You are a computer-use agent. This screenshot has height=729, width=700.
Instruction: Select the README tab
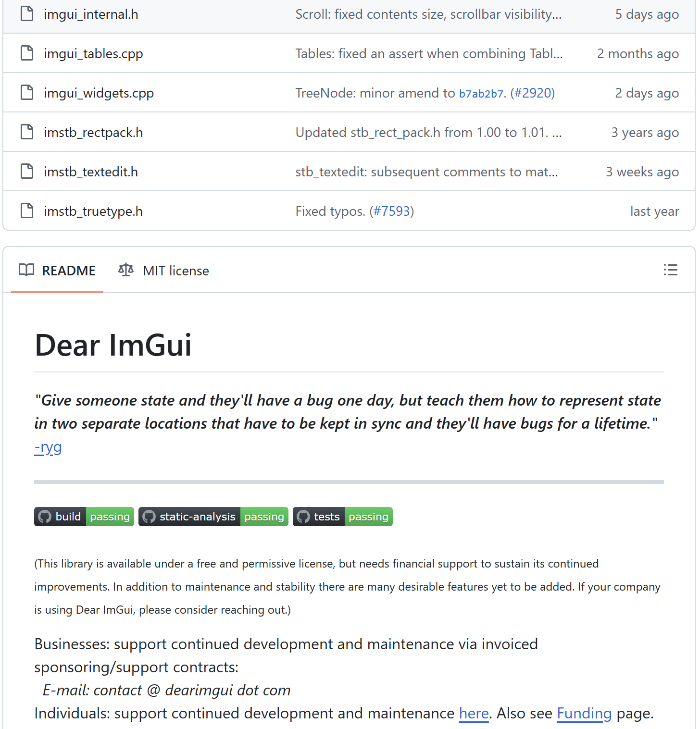coord(57,271)
